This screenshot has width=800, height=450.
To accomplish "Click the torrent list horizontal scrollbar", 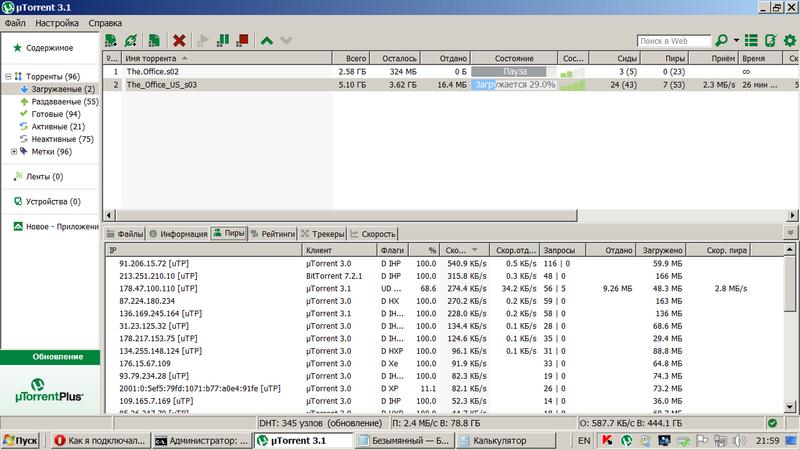I will click(x=347, y=215).
